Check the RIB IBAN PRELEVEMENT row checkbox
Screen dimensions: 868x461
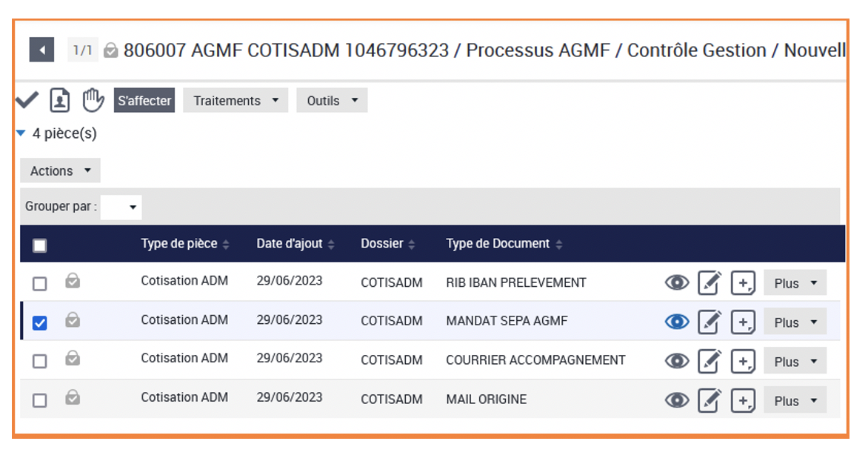[40, 284]
